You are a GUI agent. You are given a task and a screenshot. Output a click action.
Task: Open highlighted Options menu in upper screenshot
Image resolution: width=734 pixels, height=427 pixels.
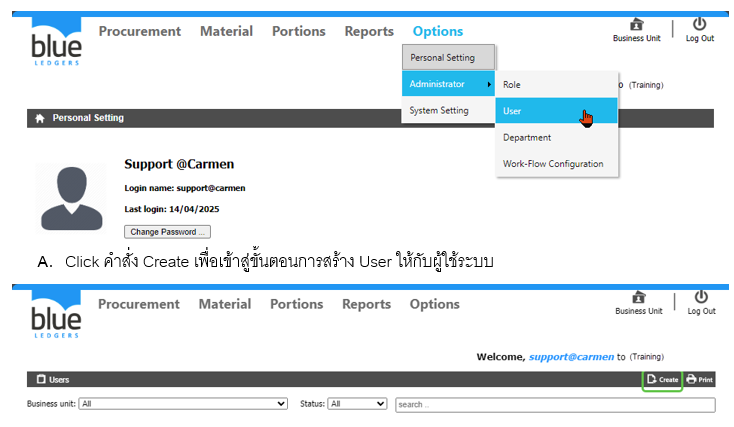[438, 31]
